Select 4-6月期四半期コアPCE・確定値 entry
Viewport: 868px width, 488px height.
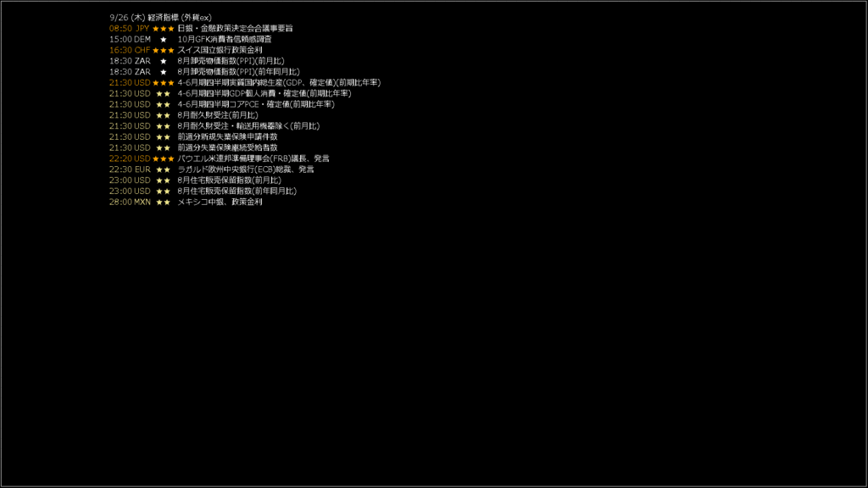pos(256,104)
